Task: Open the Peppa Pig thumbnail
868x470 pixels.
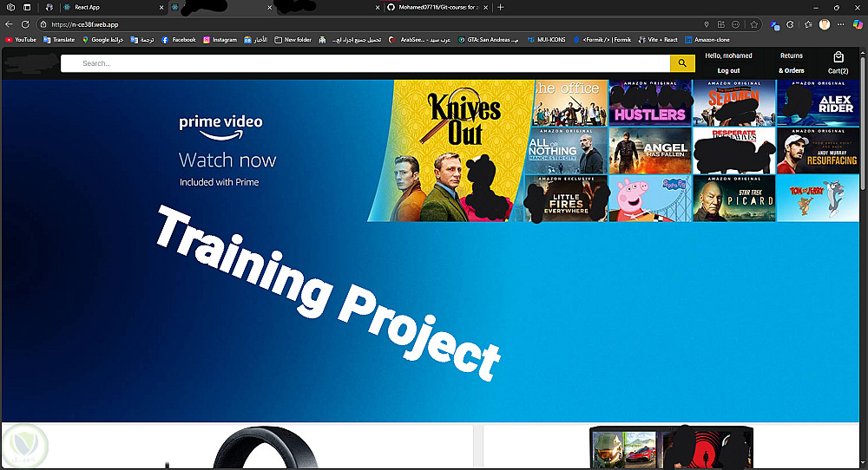Action: tap(650, 199)
